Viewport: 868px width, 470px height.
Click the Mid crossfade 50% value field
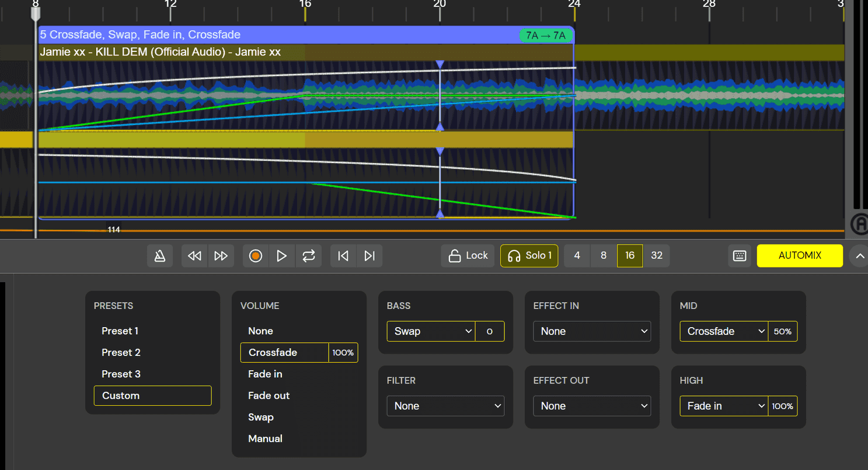[x=783, y=331]
